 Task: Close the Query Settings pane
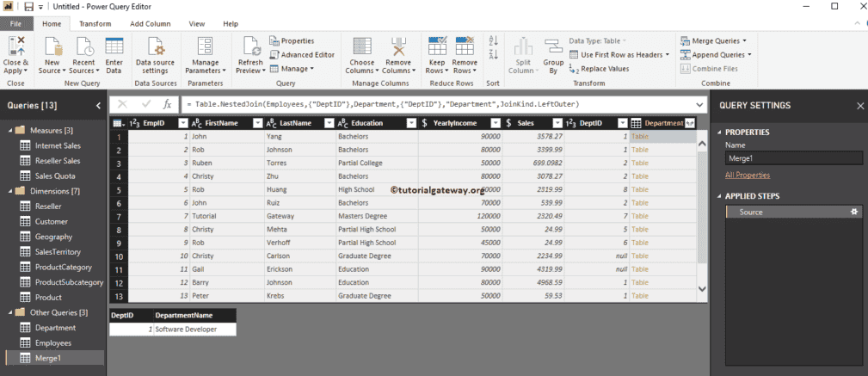[859, 105]
